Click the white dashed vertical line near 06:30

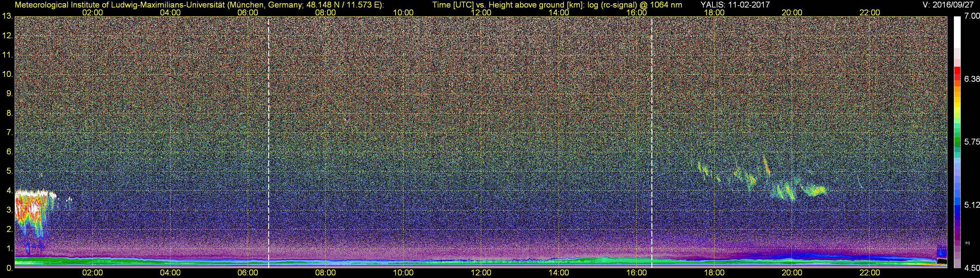269,141
